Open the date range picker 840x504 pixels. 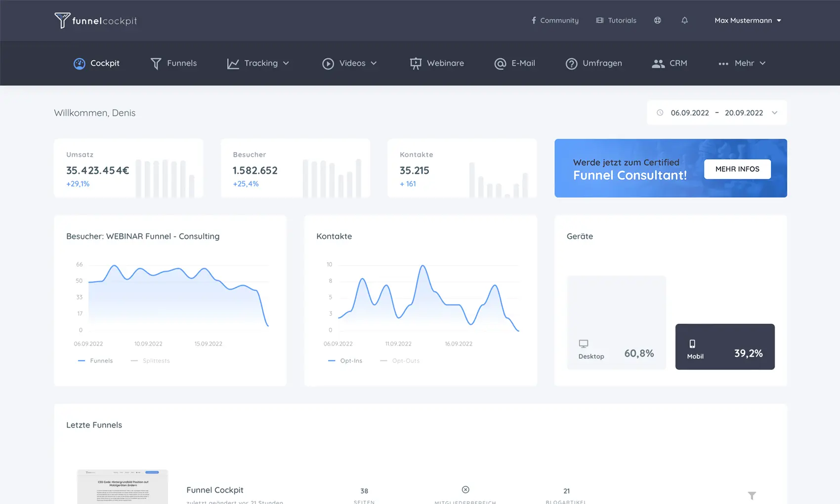click(716, 113)
